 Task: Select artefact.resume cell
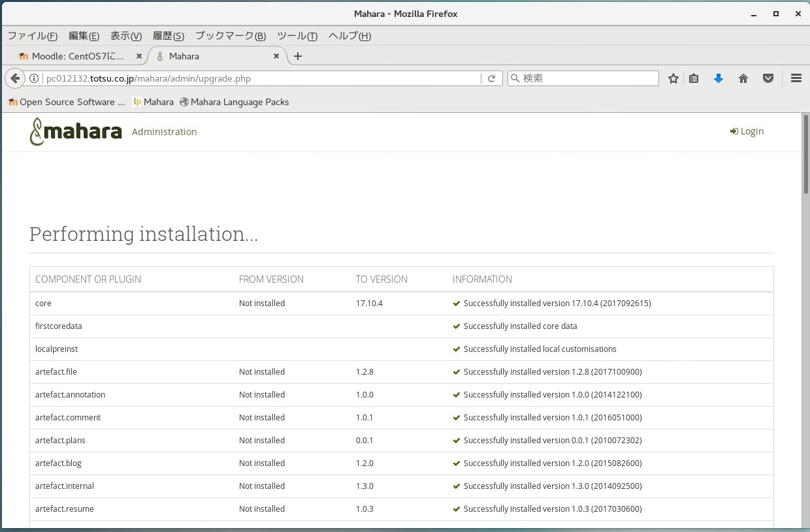[x=65, y=509]
